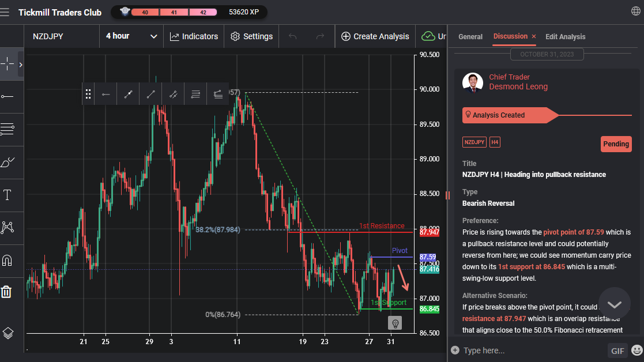Open the emoji picker
The height and width of the screenshot is (362, 644).
click(x=637, y=350)
